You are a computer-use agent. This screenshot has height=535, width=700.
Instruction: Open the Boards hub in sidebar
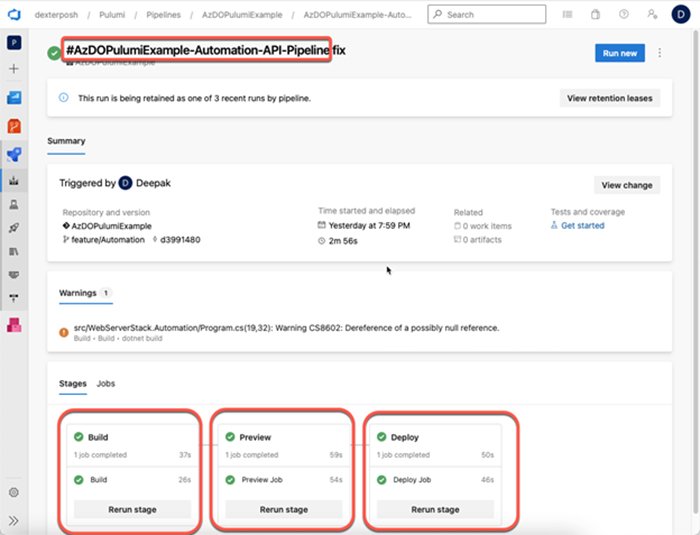[15, 98]
